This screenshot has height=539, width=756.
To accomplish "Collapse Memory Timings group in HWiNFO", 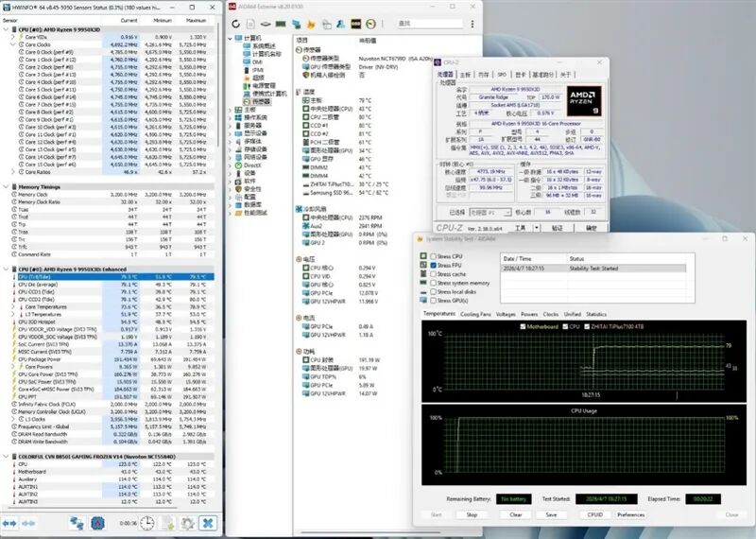I will click(6, 186).
